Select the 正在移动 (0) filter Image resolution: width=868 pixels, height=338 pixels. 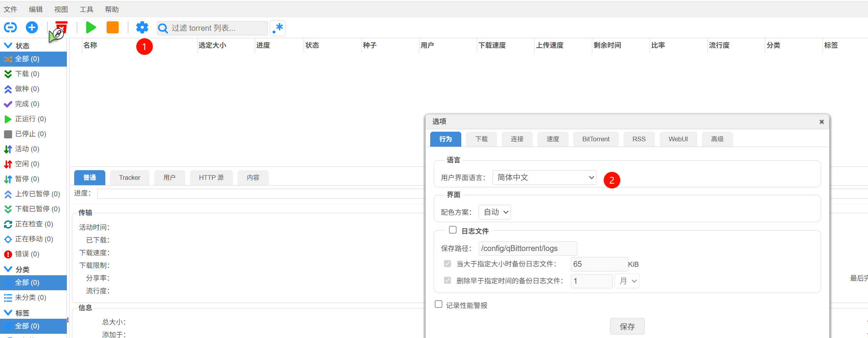33,239
